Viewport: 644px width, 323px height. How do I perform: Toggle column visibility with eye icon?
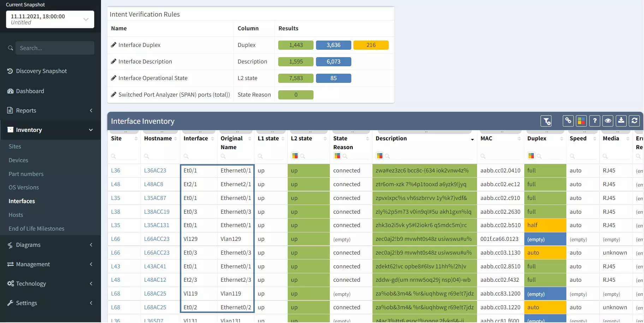click(x=608, y=121)
